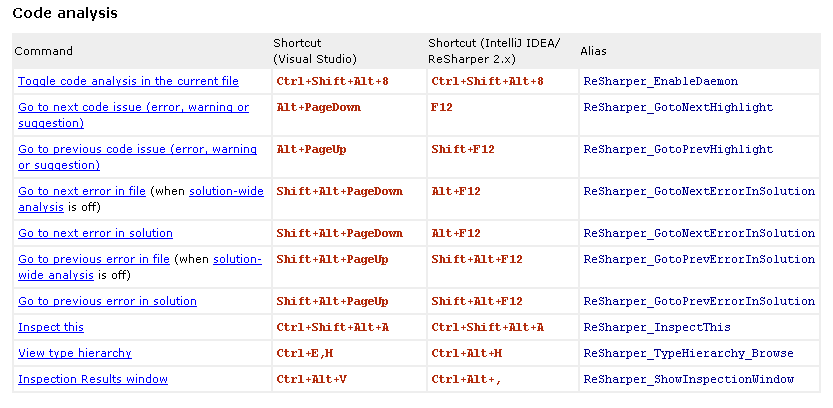Click 'Go to previous error in solution' link
This screenshot has height=408, width=833.
click(x=107, y=301)
